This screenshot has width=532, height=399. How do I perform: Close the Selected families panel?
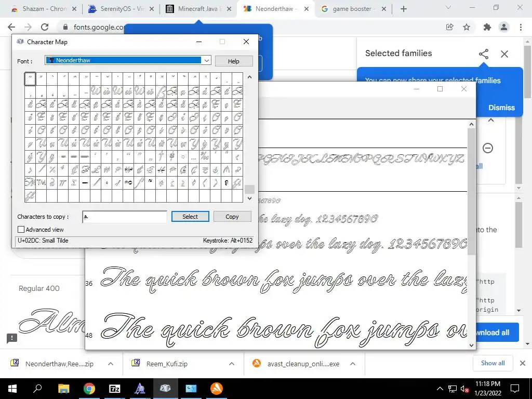[504, 54]
